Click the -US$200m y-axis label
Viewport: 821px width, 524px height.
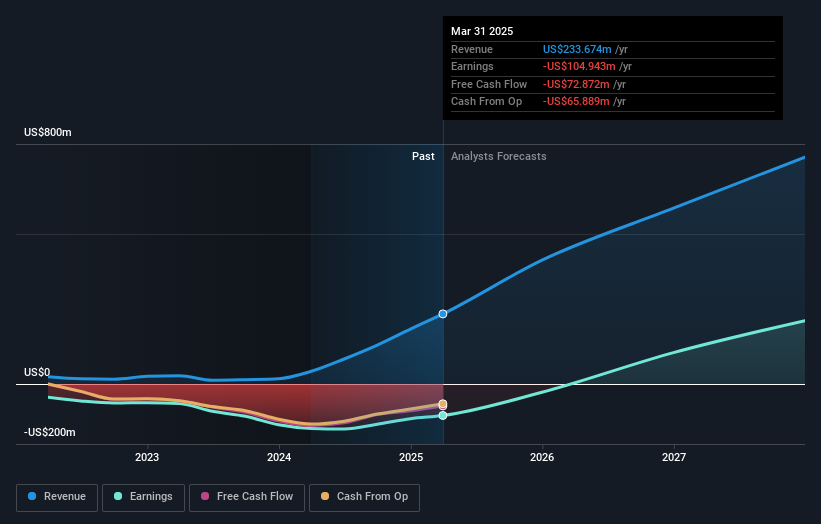pos(50,432)
